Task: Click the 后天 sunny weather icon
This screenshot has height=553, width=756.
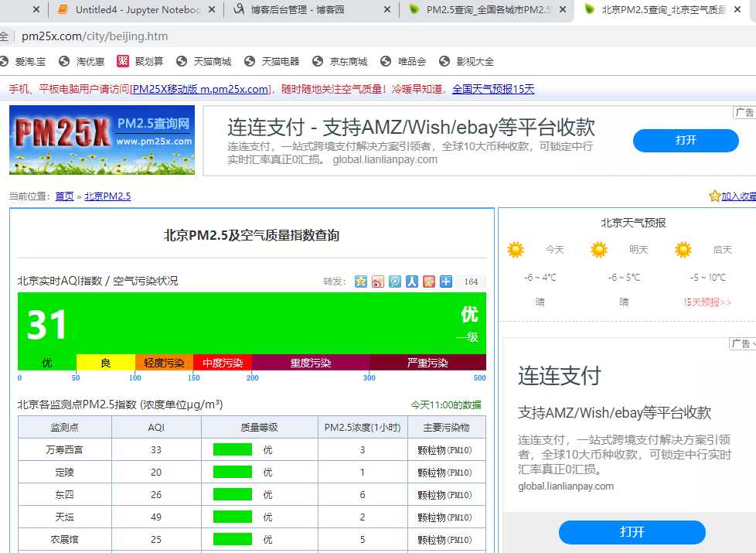Action: 683,250
